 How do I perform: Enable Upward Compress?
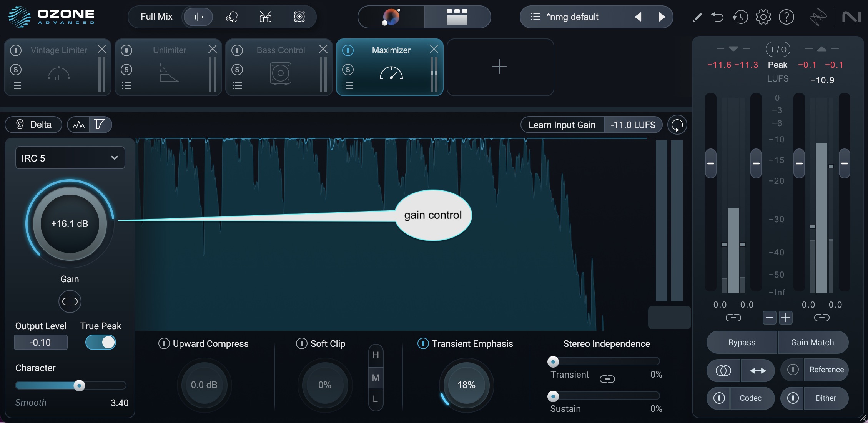tap(164, 343)
